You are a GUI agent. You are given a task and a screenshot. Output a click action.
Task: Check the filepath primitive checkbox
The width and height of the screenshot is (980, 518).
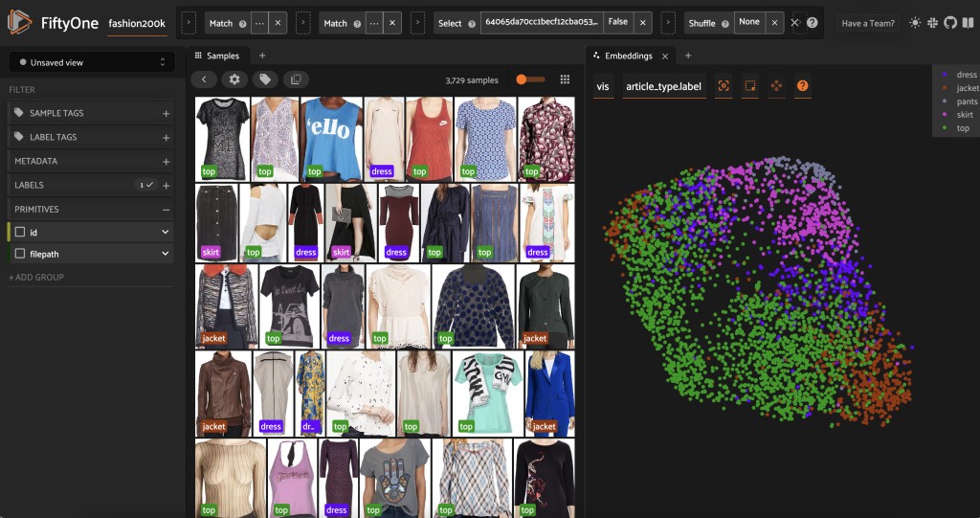pos(20,254)
